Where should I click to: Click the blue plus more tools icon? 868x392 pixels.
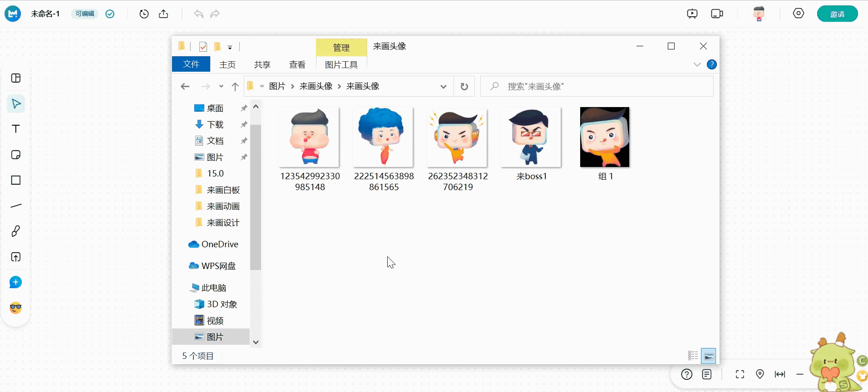[x=16, y=282]
